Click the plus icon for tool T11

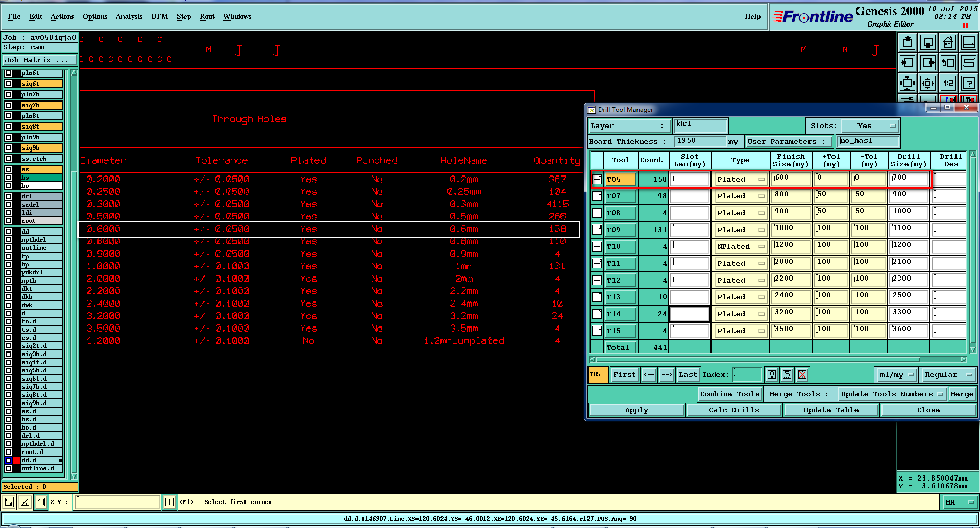pyautogui.click(x=597, y=263)
